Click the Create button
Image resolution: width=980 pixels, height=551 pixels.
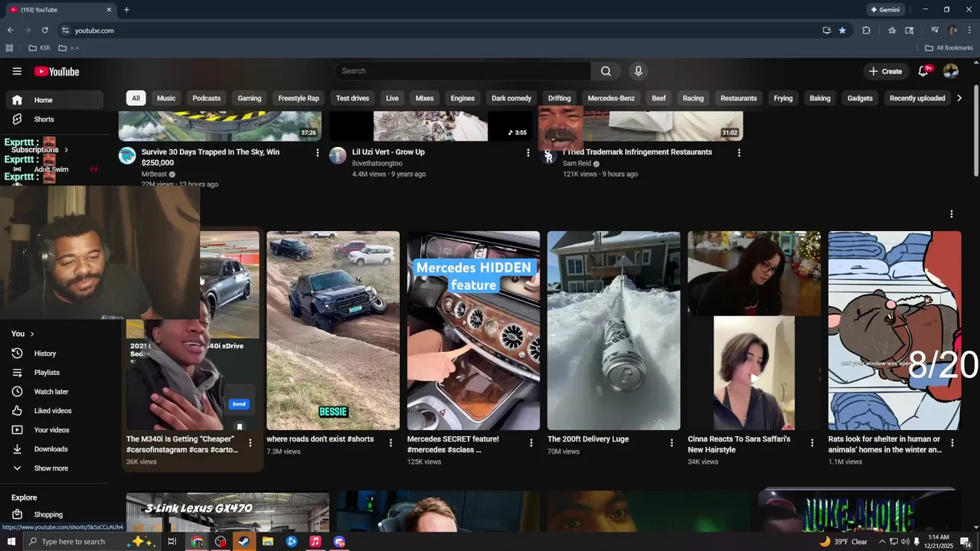click(x=885, y=71)
